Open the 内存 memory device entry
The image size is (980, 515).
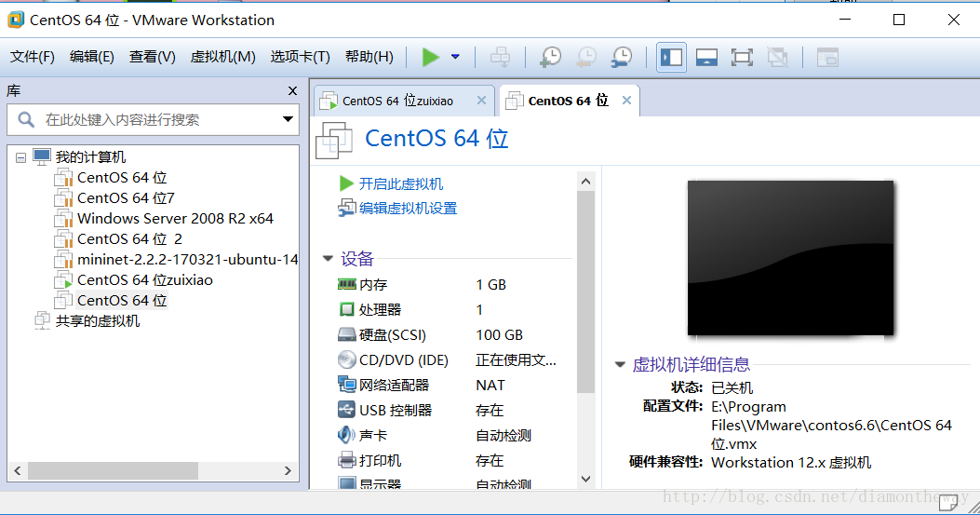[373, 285]
